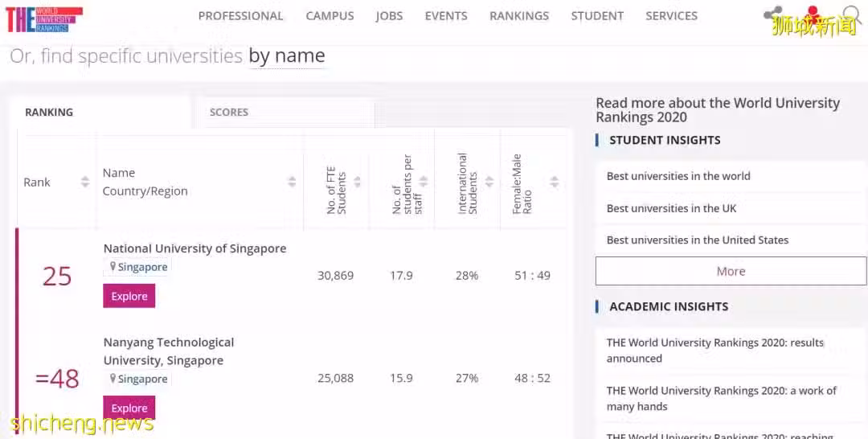The width and height of the screenshot is (868, 439).
Task: Click Singapore country link under Nanyang
Action: pyautogui.click(x=142, y=380)
